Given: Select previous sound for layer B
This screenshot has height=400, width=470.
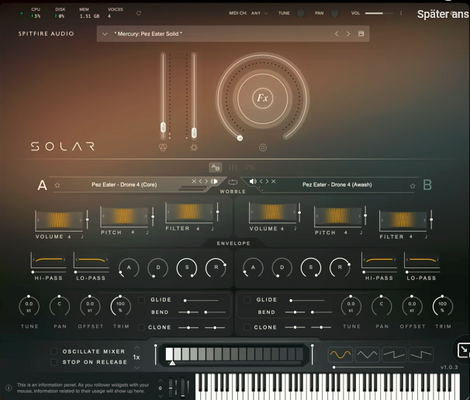Looking at the screenshot, I should pyautogui.click(x=261, y=181).
